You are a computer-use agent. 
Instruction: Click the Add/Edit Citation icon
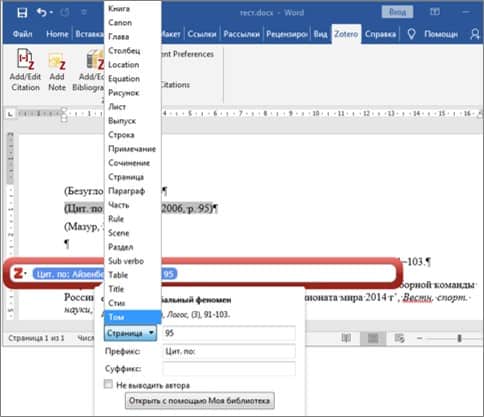pos(25,59)
